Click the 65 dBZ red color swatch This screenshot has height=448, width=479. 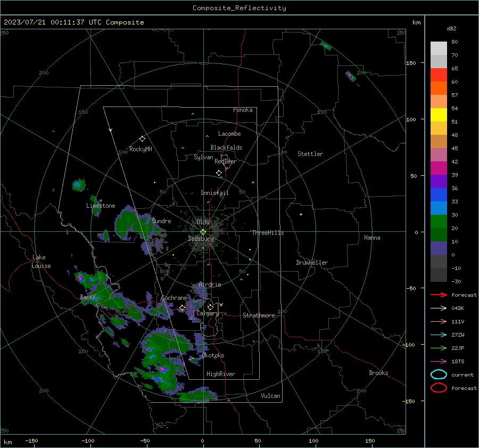439,75
